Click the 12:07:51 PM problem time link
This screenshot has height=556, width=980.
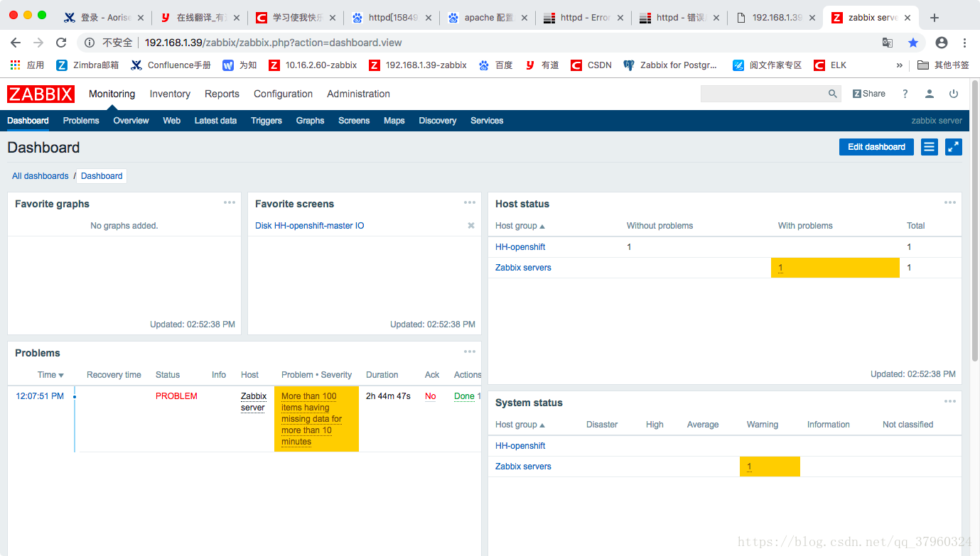(40, 396)
